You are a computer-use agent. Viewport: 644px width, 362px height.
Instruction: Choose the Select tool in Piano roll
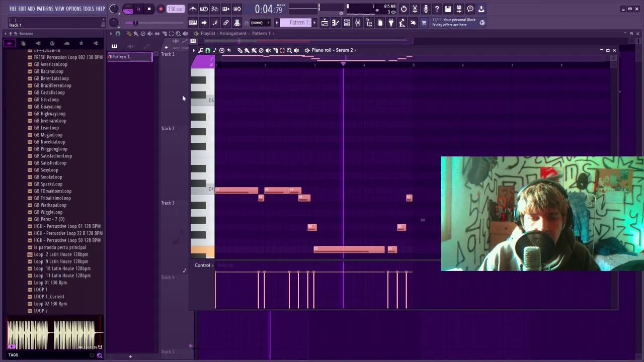point(282,50)
